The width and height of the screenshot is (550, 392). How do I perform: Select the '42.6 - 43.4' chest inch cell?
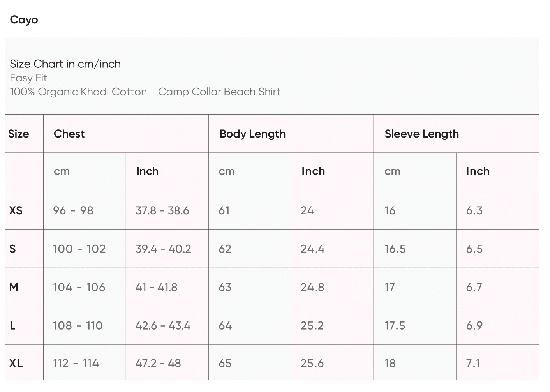(x=163, y=326)
